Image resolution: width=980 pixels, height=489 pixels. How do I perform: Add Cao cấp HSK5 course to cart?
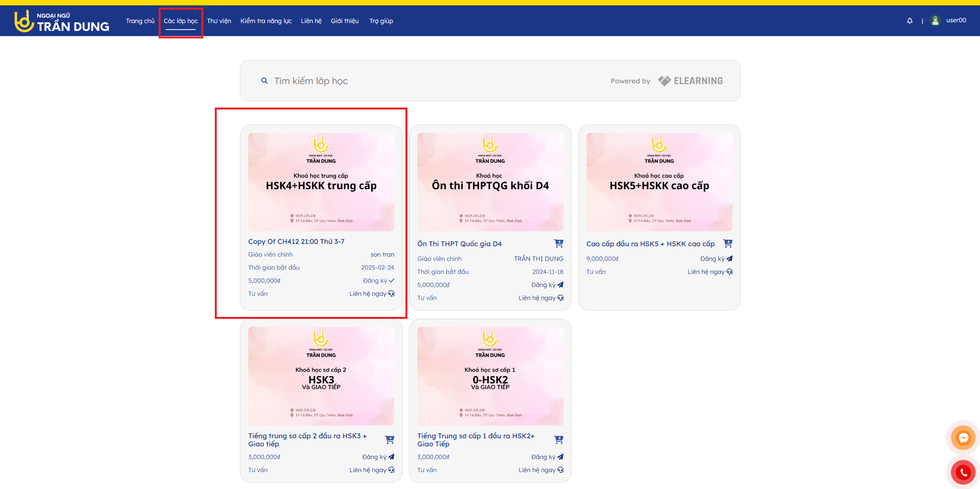pos(728,243)
